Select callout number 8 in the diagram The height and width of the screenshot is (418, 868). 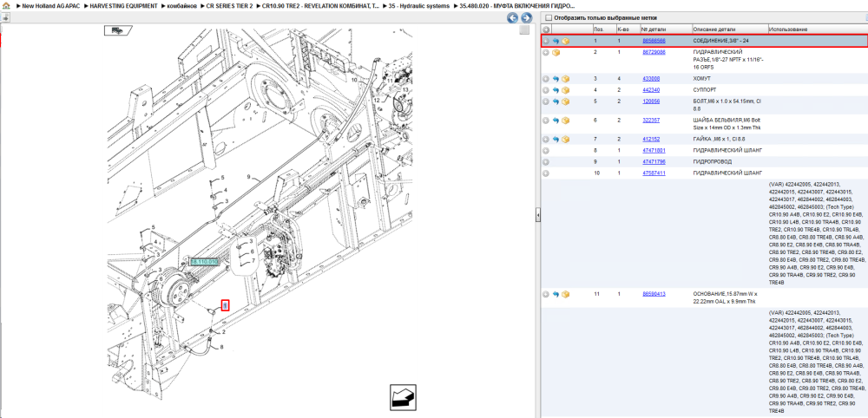coord(222,347)
